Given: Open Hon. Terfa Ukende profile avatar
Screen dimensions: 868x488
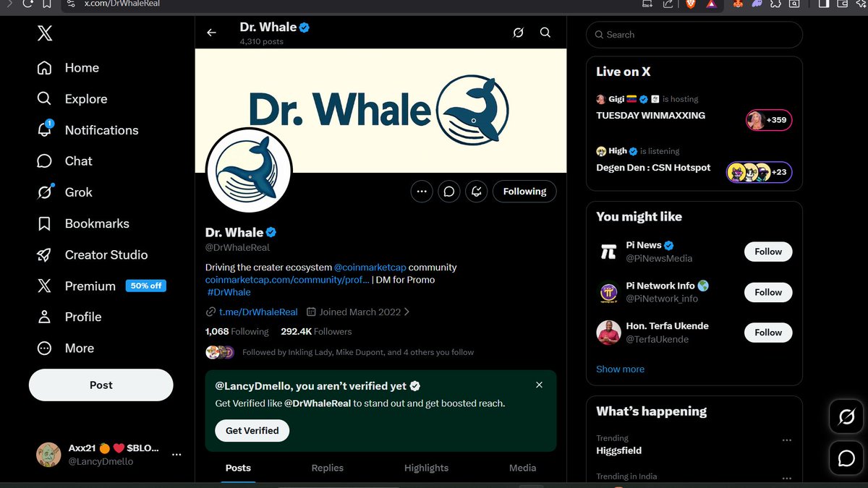Looking at the screenshot, I should pos(608,333).
